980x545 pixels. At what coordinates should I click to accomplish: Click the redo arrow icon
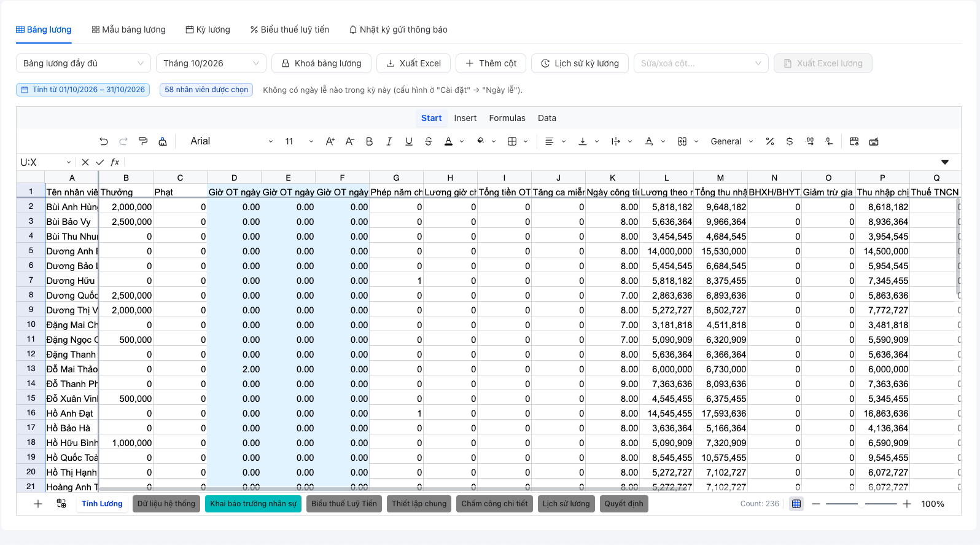123,141
